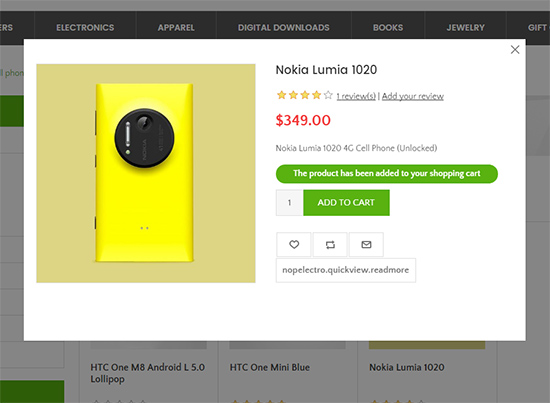Focus the quantity input field
This screenshot has width=550, height=403.
click(x=289, y=203)
